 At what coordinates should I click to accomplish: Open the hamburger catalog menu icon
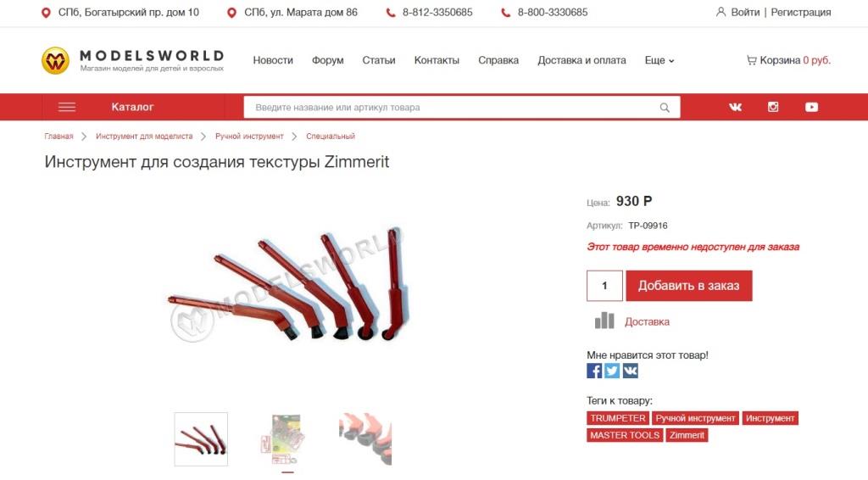click(67, 107)
